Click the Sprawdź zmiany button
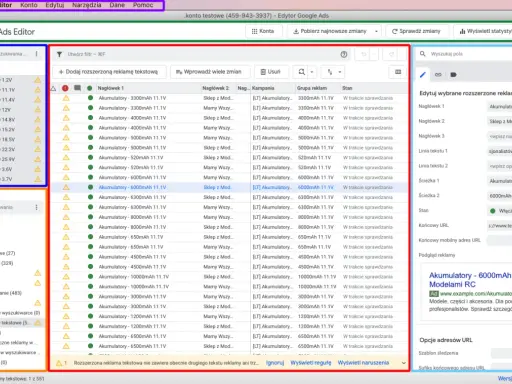 point(416,31)
